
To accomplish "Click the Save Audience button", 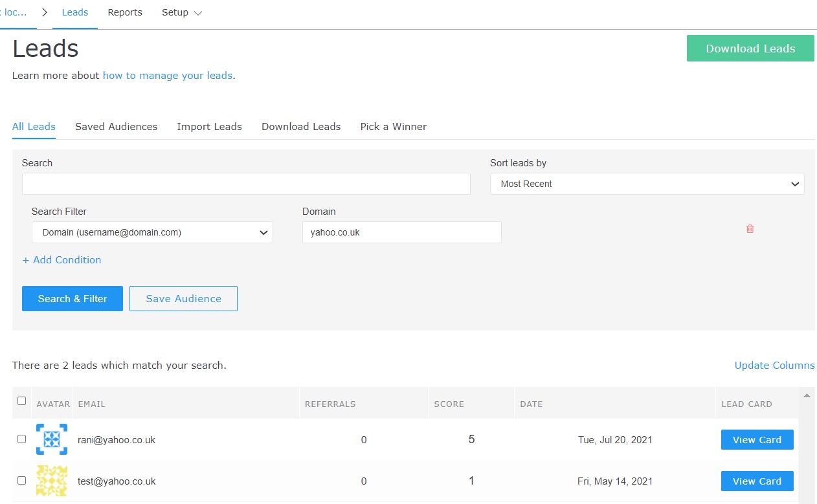I will click(x=183, y=298).
